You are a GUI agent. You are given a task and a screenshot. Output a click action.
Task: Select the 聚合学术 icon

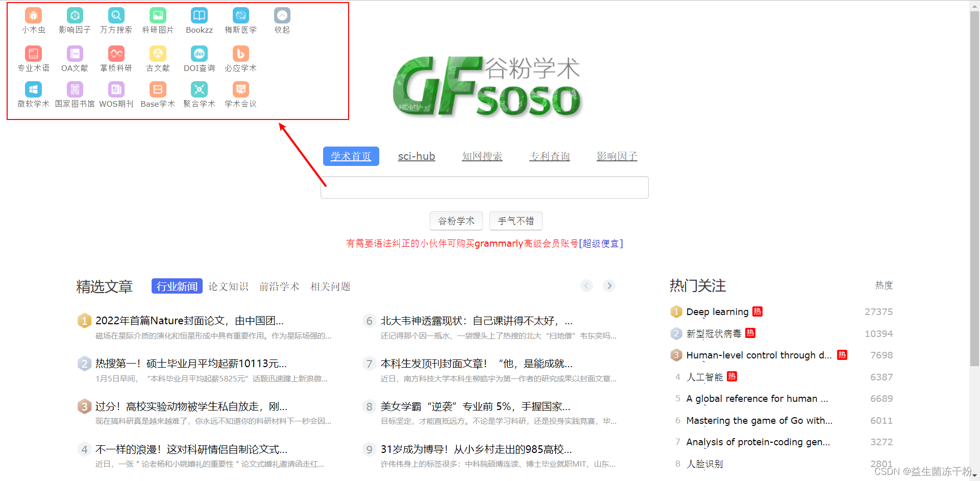(199, 89)
